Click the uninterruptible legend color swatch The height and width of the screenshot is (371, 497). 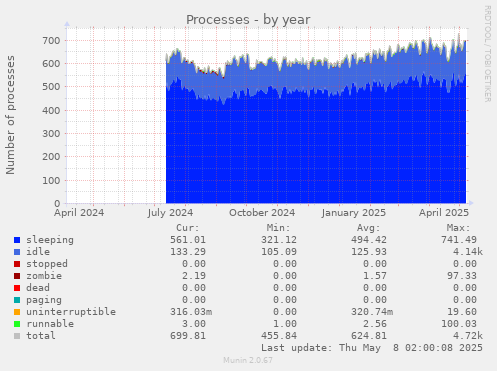[x=17, y=312]
